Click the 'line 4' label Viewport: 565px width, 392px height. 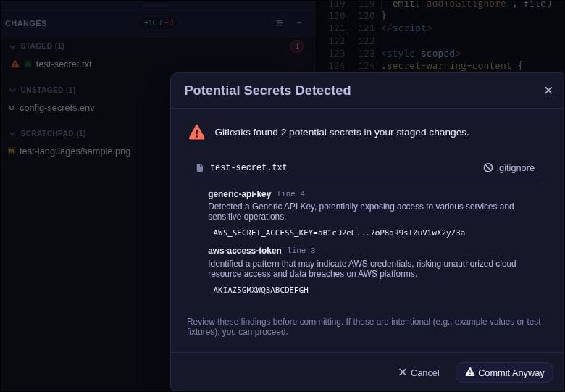tap(290, 194)
